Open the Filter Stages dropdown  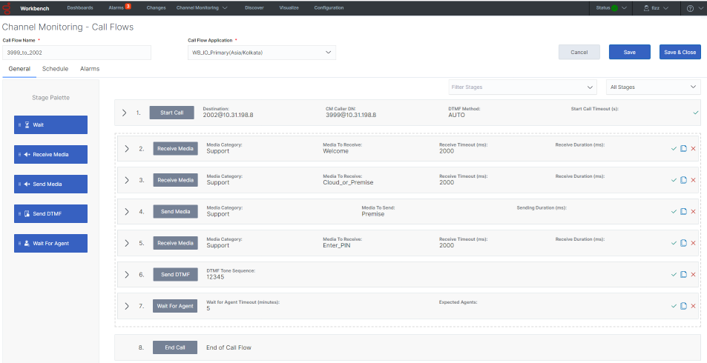(x=523, y=87)
